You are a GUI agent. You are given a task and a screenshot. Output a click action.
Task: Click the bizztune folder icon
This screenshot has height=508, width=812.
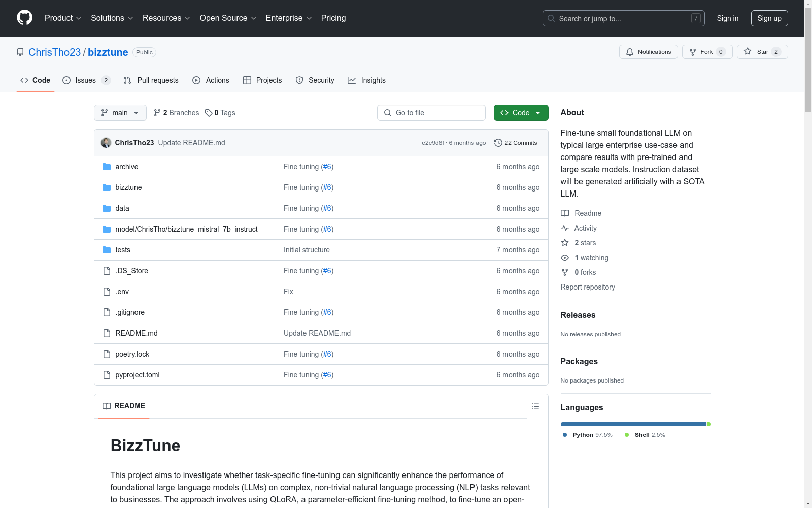pos(107,187)
